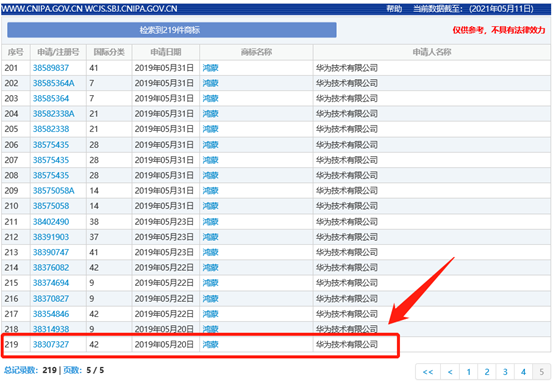
Task: Open registration number 38391903
Action: coord(51,237)
